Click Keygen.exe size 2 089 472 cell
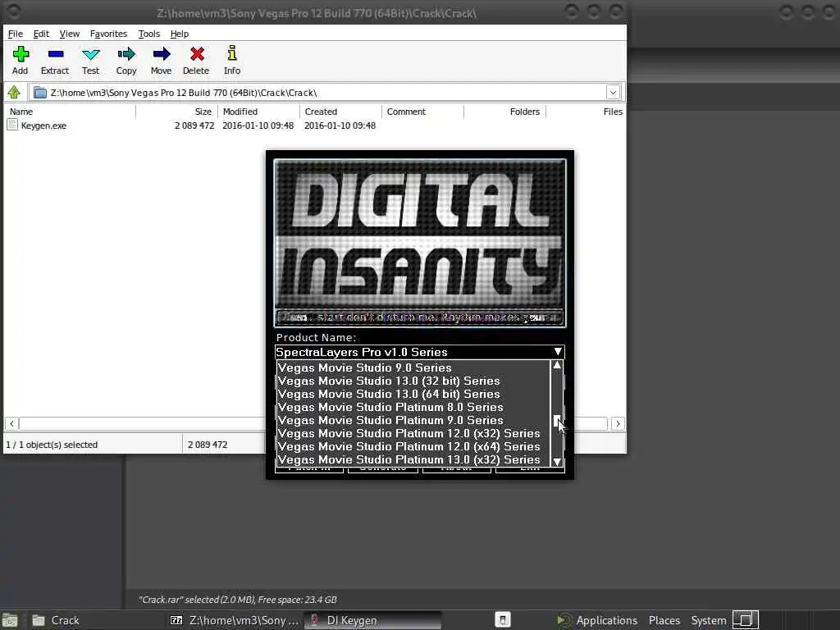The width and height of the screenshot is (840, 630). click(x=194, y=126)
